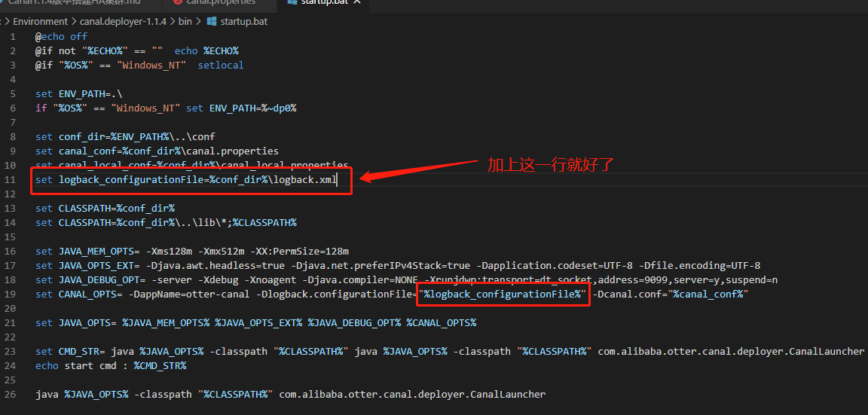The image size is (868, 415).
Task: Click '-XX:PermSize=128m' on line 16
Action: tap(299, 252)
